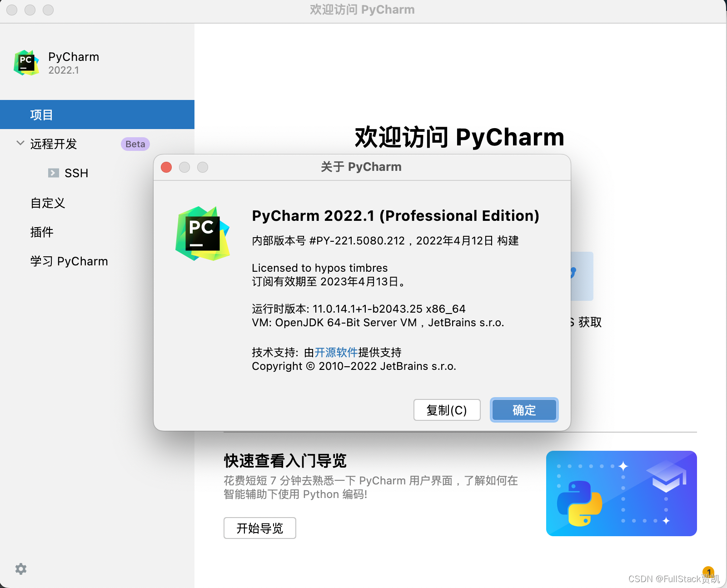727x588 pixels.
Task: Close the 关于 PyCharm dialog
Action: [x=166, y=167]
